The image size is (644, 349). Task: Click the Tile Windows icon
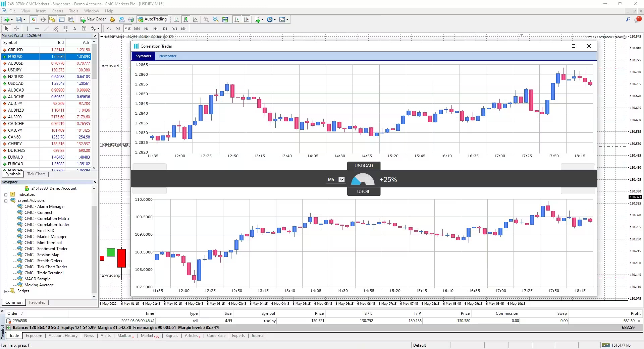pos(225,19)
